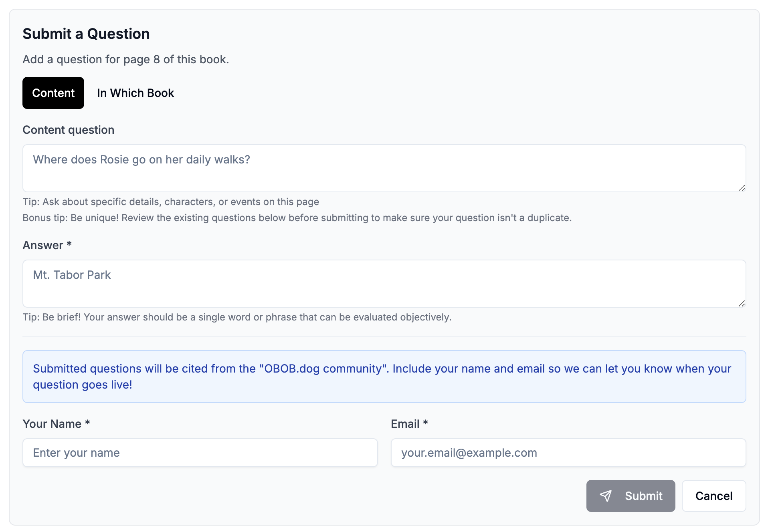
Task: Click the blue OBOB.dog community notice banner
Action: point(384,377)
